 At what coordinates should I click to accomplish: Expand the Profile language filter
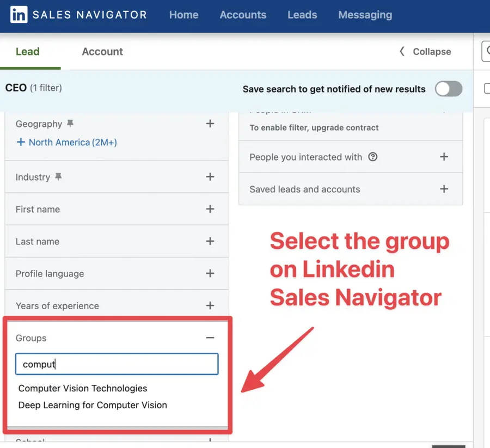210,273
